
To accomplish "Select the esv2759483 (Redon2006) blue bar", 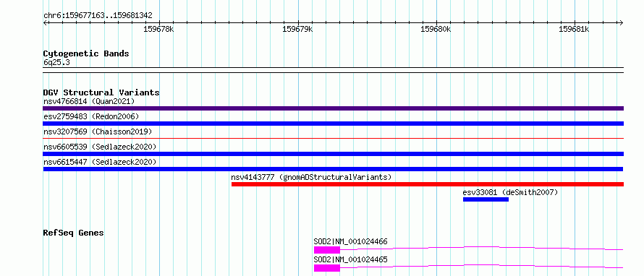I will [x=333, y=124].
